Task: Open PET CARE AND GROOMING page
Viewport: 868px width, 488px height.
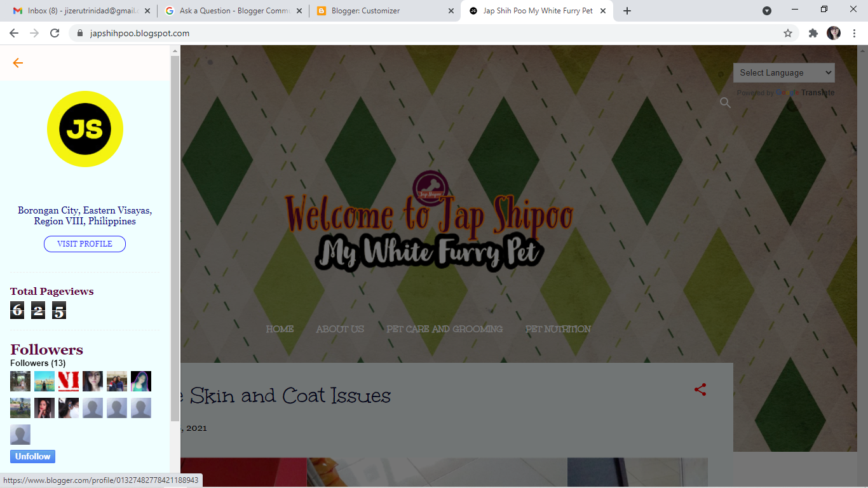Action: [x=445, y=329]
